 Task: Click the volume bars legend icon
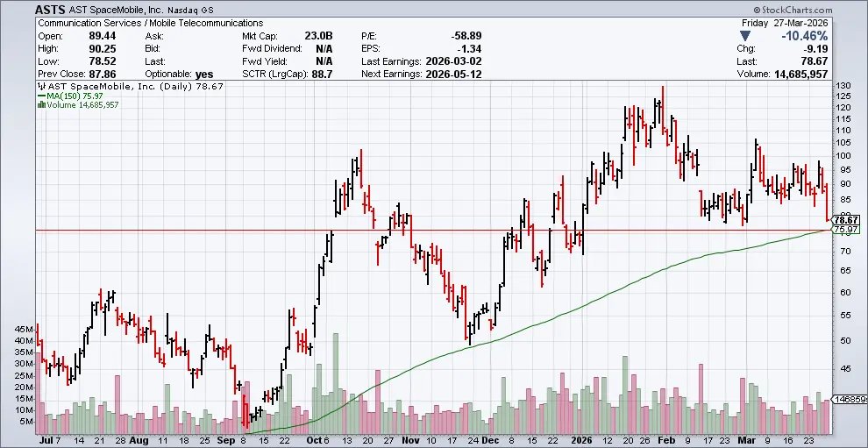point(41,104)
